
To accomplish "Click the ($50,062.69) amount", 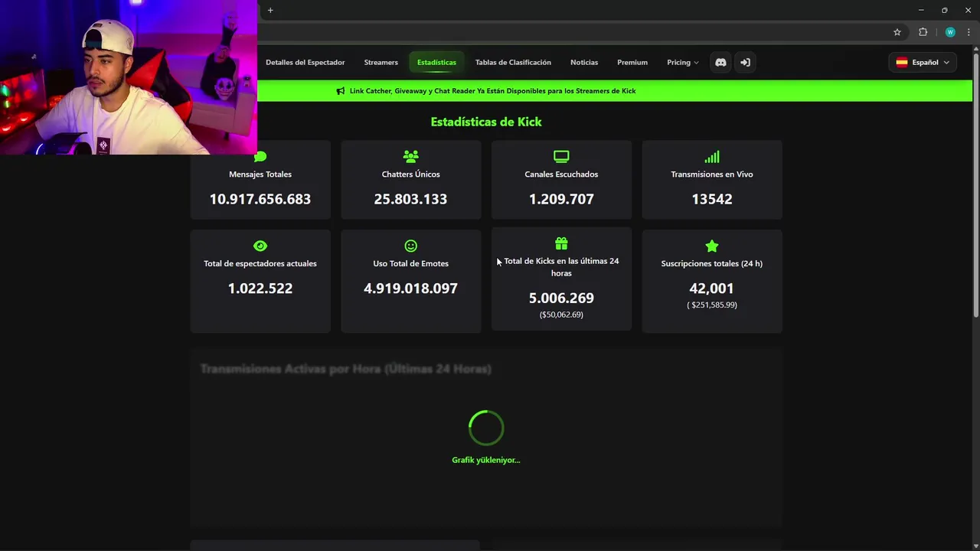I will [x=561, y=315].
